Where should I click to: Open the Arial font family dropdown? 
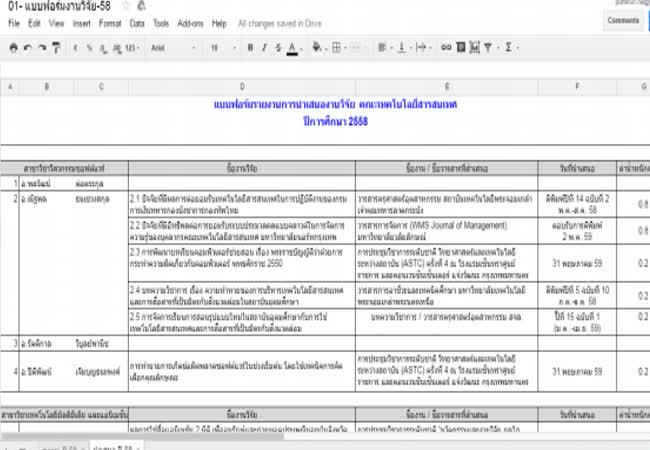tap(173, 48)
